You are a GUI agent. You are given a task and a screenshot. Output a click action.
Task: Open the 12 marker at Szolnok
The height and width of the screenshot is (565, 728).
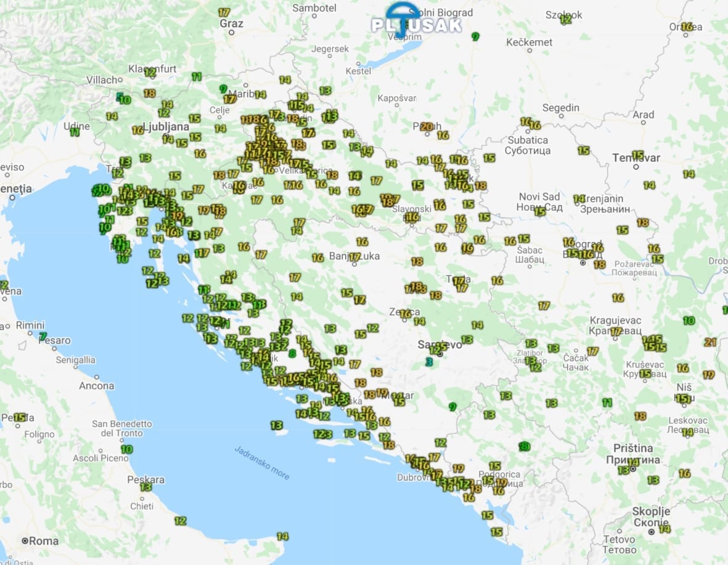point(565,19)
